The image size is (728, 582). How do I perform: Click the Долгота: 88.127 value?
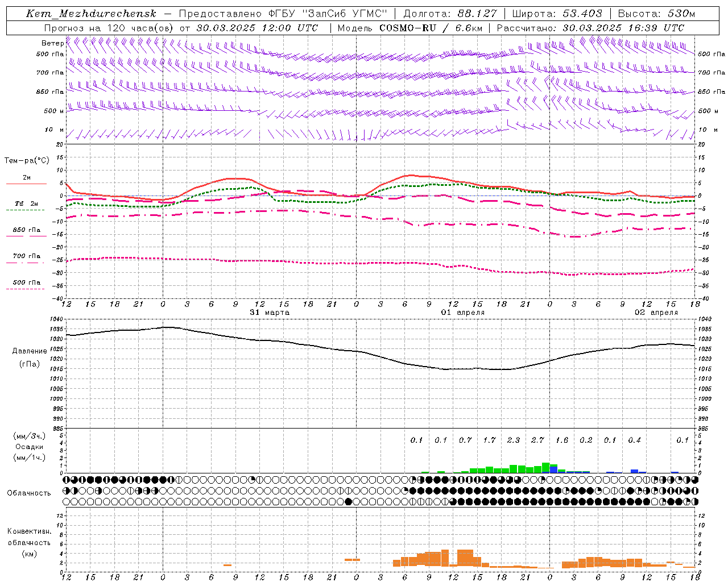450,14
